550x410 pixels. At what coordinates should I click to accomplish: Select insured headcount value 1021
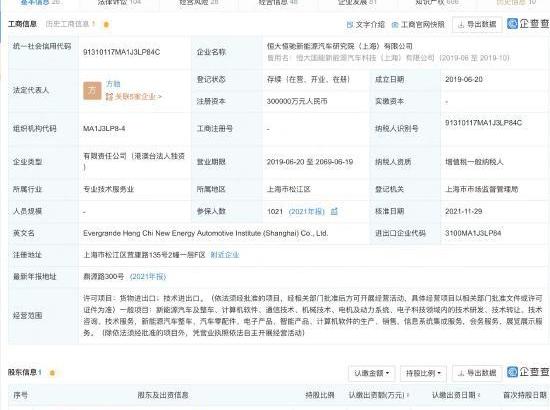(x=275, y=211)
